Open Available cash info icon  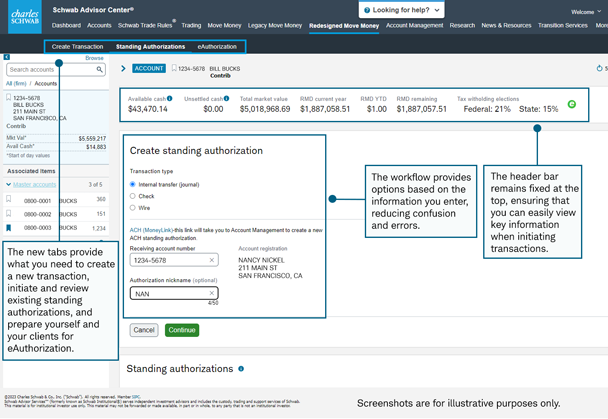(x=169, y=98)
